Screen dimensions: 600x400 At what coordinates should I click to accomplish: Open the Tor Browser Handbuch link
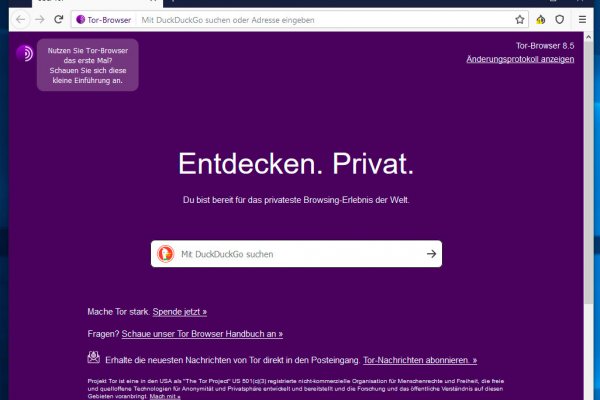pos(202,334)
